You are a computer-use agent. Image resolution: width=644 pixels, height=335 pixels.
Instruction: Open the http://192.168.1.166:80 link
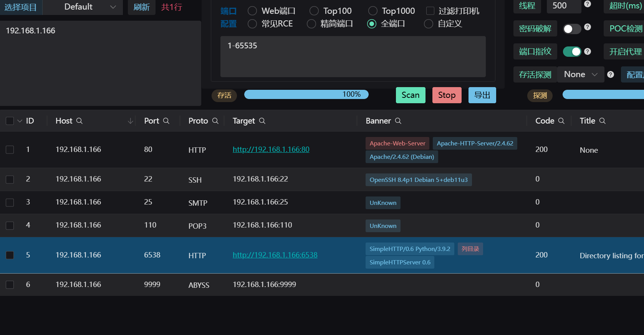point(271,149)
